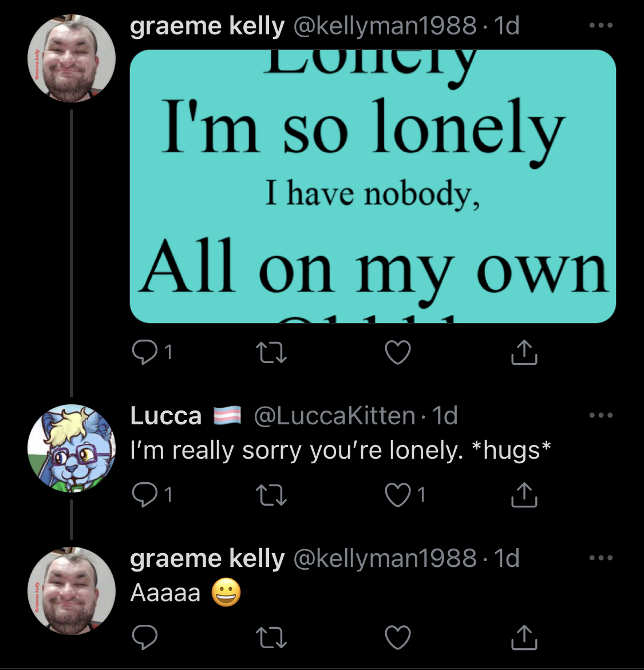Open more options on the 'Aaaaa' tweet
The width and height of the screenshot is (644, 670).
tap(601, 558)
